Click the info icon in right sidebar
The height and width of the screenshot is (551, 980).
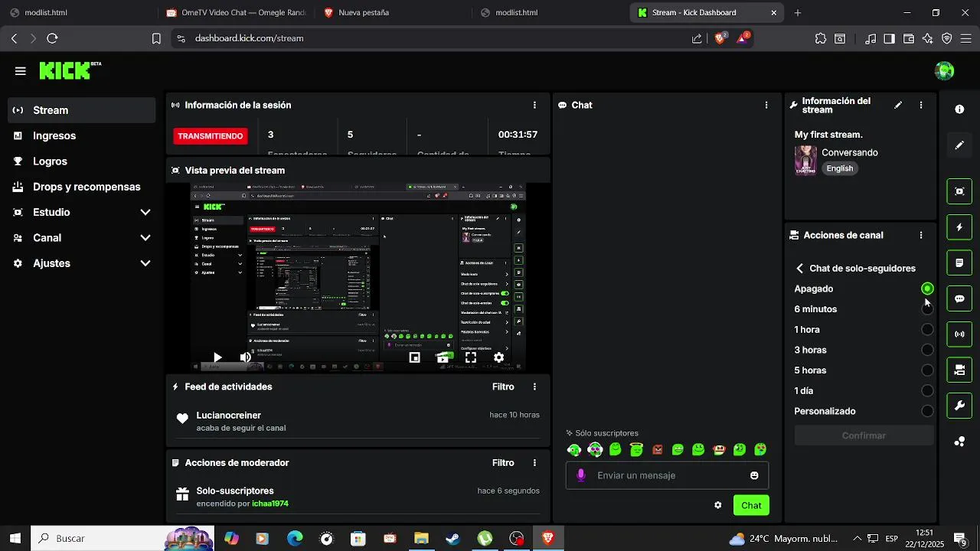[959, 109]
